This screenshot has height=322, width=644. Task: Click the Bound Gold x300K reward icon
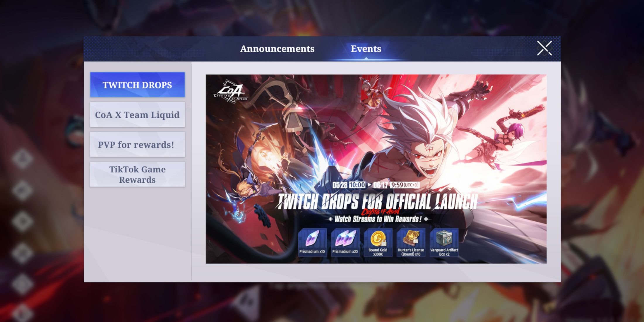click(378, 242)
